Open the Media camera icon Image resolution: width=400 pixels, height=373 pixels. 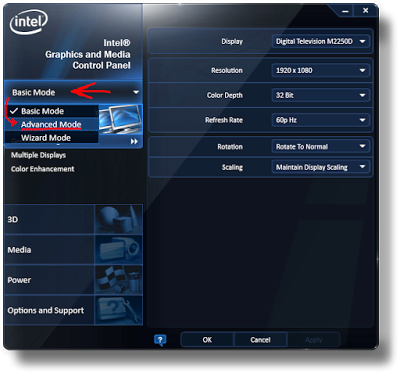pyautogui.click(x=119, y=249)
